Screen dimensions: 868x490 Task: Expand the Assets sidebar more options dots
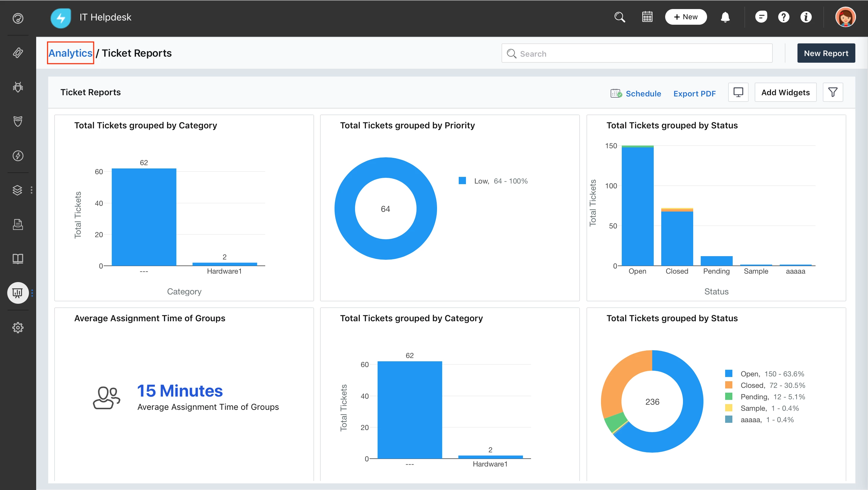32,190
